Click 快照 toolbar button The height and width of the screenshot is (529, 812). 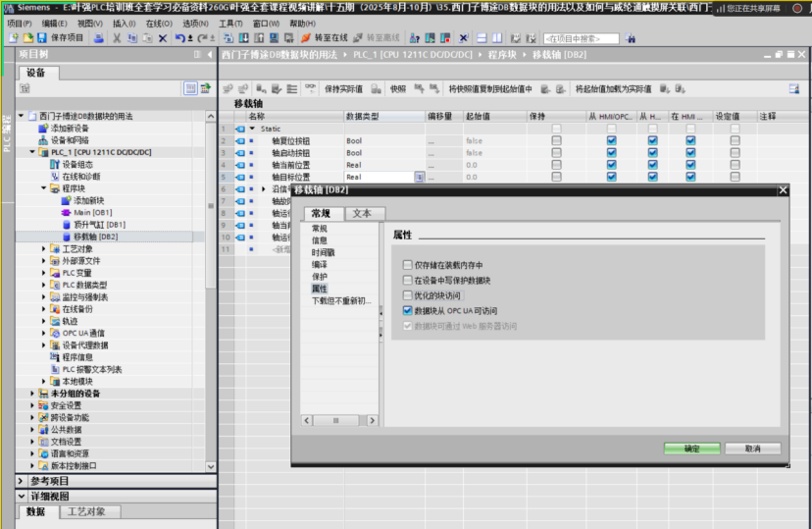398,89
